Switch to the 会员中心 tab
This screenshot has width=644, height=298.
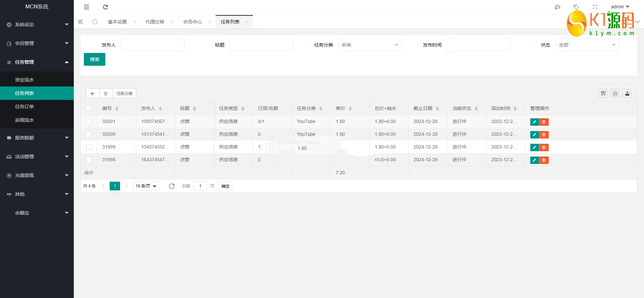click(193, 22)
